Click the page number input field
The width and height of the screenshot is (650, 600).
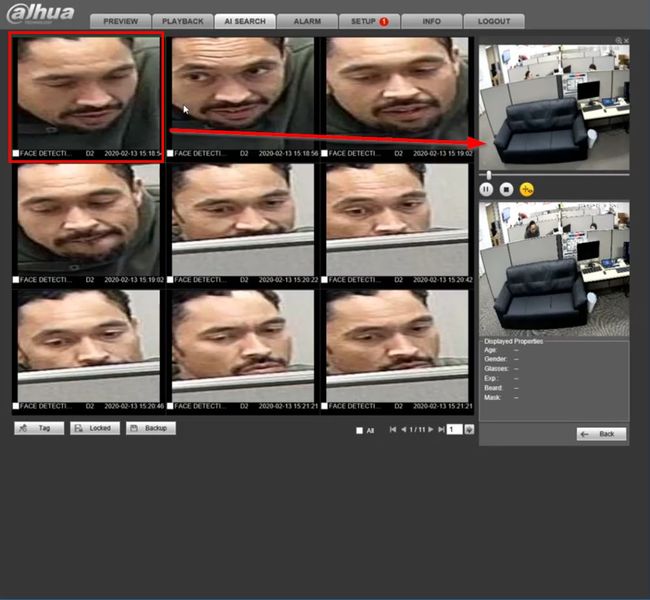[454, 430]
